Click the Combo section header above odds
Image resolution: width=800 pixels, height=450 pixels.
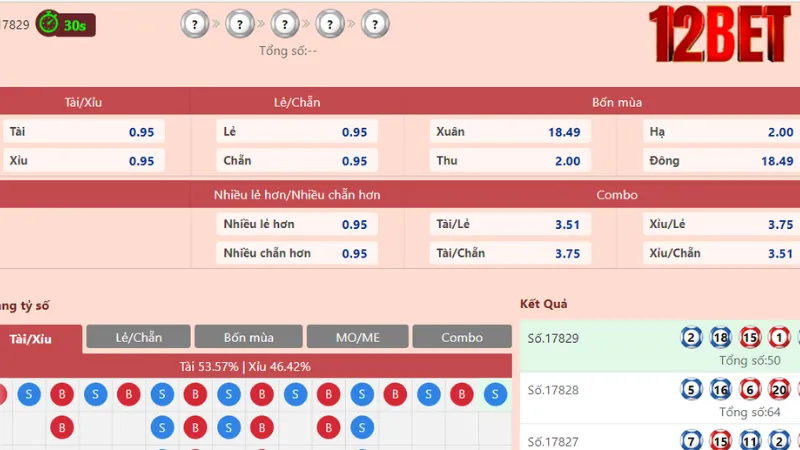point(617,195)
